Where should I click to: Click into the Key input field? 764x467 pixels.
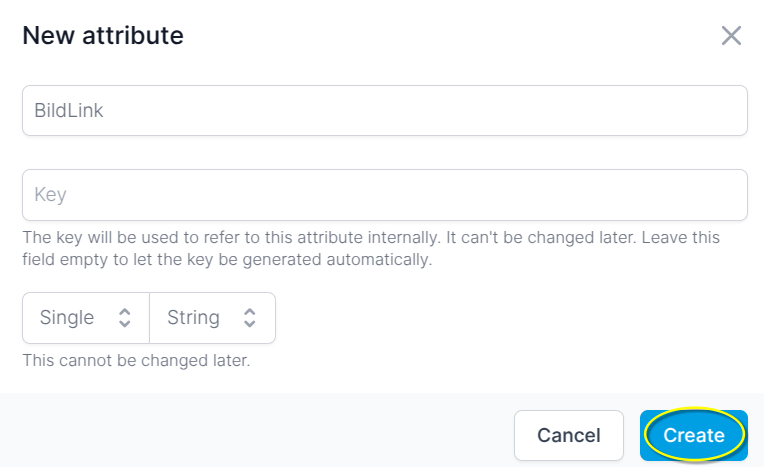click(x=384, y=195)
